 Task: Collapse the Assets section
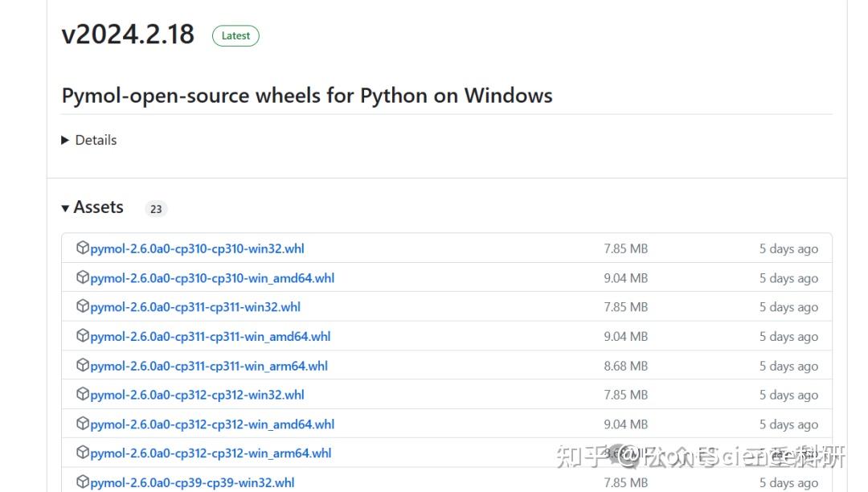[x=66, y=208]
